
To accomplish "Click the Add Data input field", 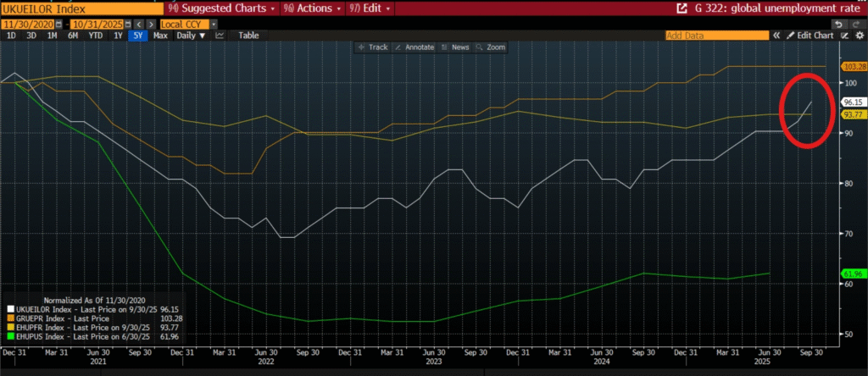I will 715,36.
